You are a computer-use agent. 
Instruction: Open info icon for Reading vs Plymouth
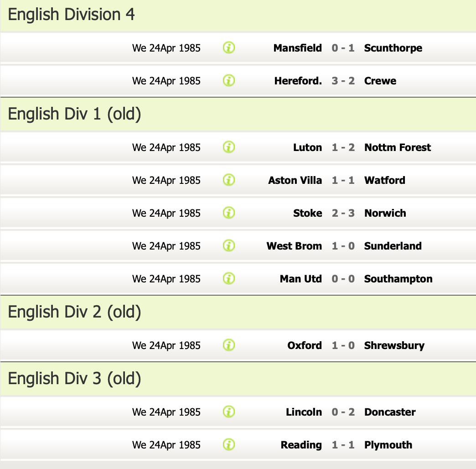(x=229, y=445)
